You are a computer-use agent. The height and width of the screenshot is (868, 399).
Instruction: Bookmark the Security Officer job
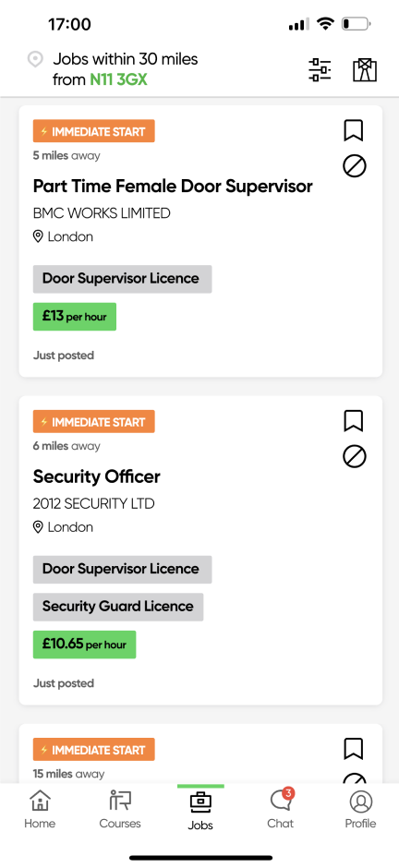click(x=354, y=421)
